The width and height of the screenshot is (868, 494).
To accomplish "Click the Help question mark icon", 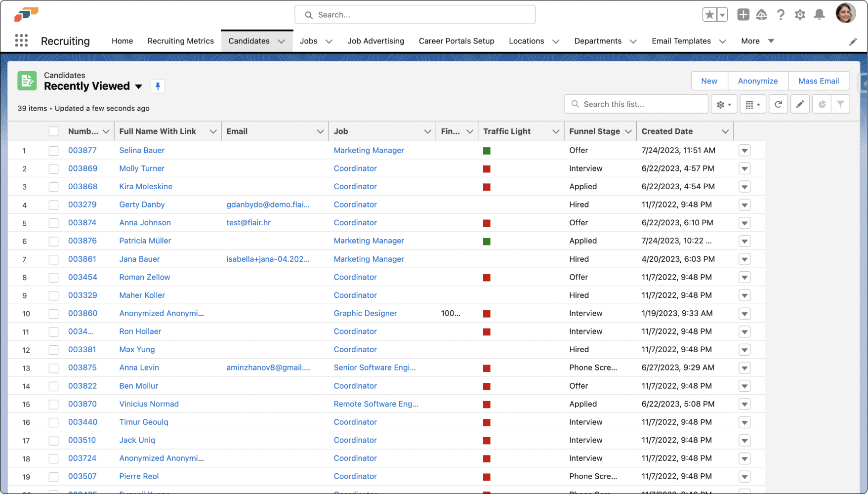I will click(x=781, y=15).
